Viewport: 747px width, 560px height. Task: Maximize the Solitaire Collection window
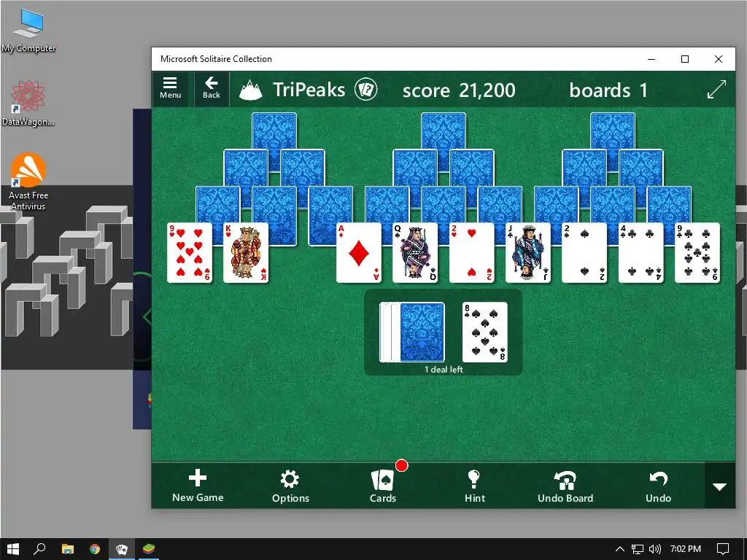click(x=684, y=59)
